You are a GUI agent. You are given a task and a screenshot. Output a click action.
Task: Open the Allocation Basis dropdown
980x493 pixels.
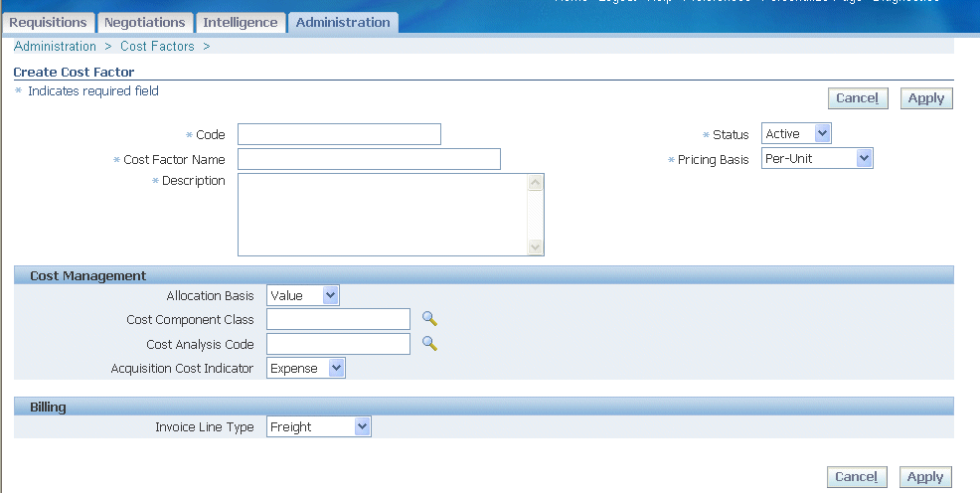tap(302, 295)
